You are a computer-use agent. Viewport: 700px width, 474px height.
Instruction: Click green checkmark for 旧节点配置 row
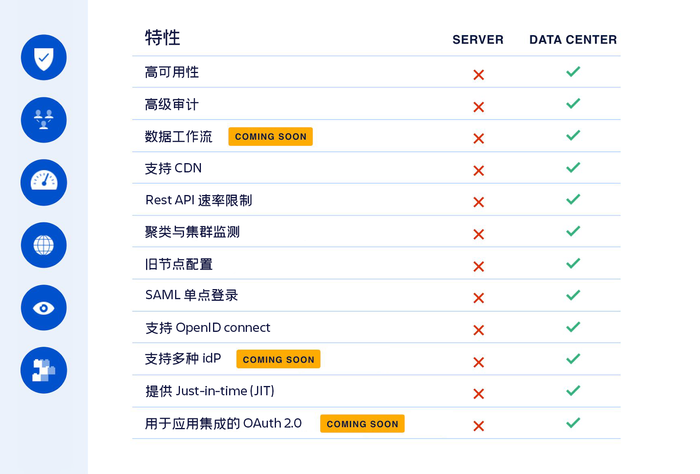(573, 263)
